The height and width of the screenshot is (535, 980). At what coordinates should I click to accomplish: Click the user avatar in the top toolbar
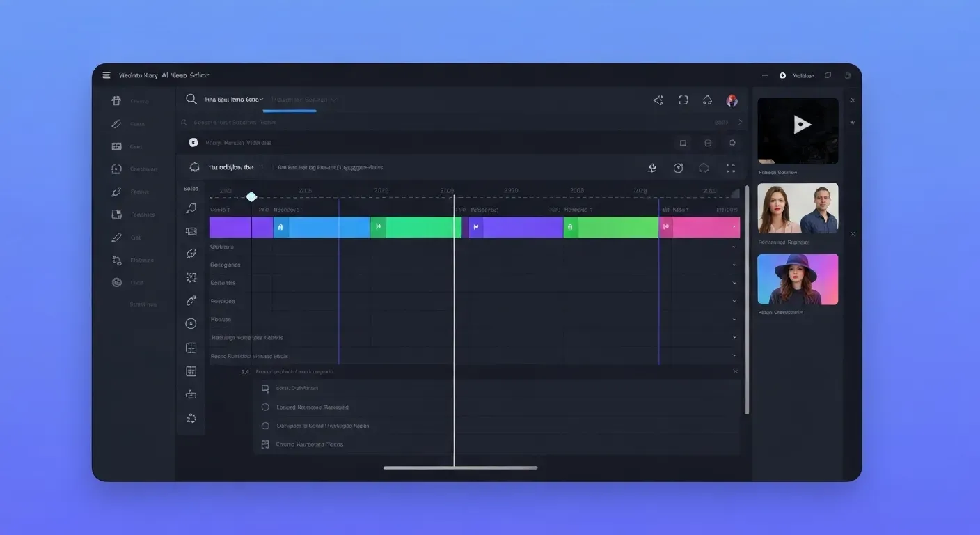(x=732, y=100)
